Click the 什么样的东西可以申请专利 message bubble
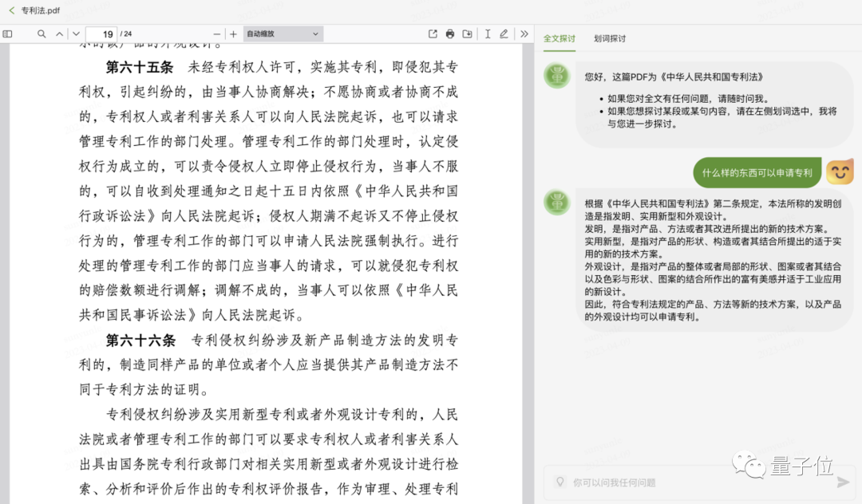 [x=757, y=172]
